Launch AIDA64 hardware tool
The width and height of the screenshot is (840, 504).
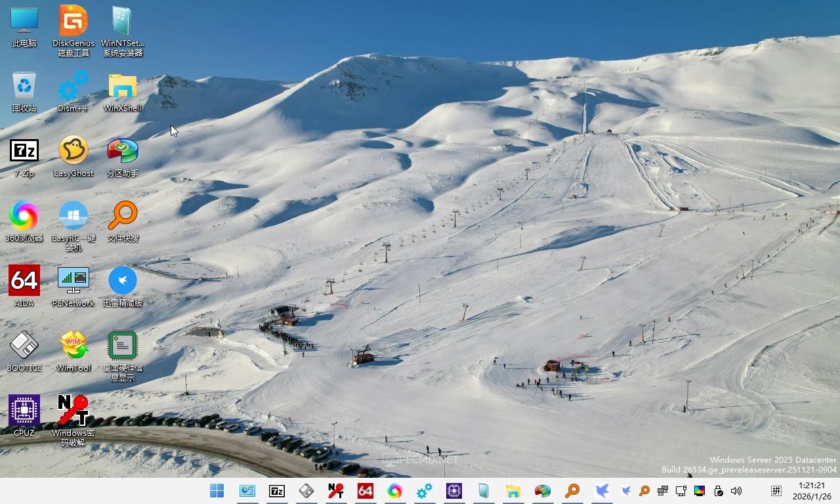24,280
